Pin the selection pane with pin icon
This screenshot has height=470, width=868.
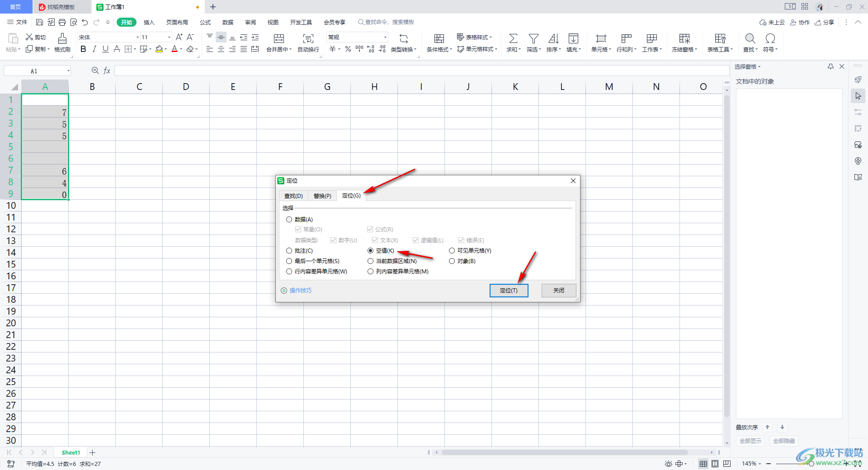tap(830, 66)
